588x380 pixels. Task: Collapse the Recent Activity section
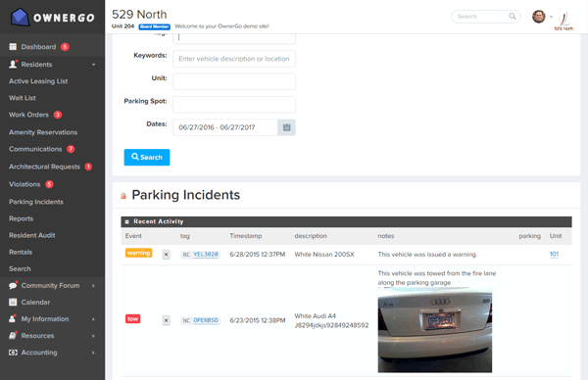click(x=126, y=222)
